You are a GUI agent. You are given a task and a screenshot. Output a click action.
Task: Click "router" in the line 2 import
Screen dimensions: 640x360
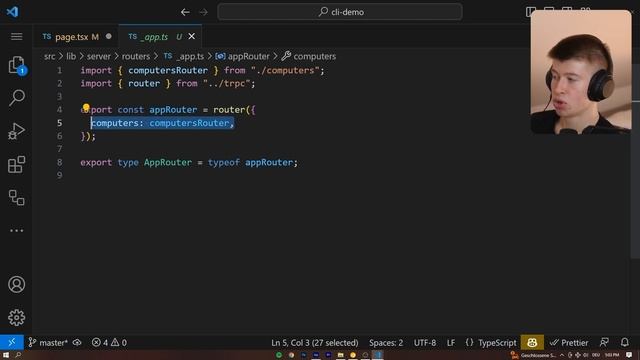pyautogui.click(x=144, y=84)
